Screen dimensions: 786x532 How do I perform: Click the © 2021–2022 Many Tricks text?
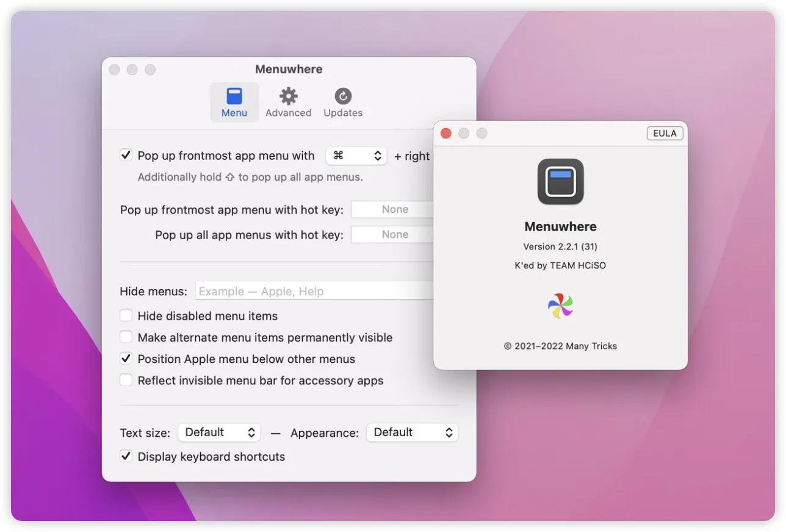pos(560,346)
